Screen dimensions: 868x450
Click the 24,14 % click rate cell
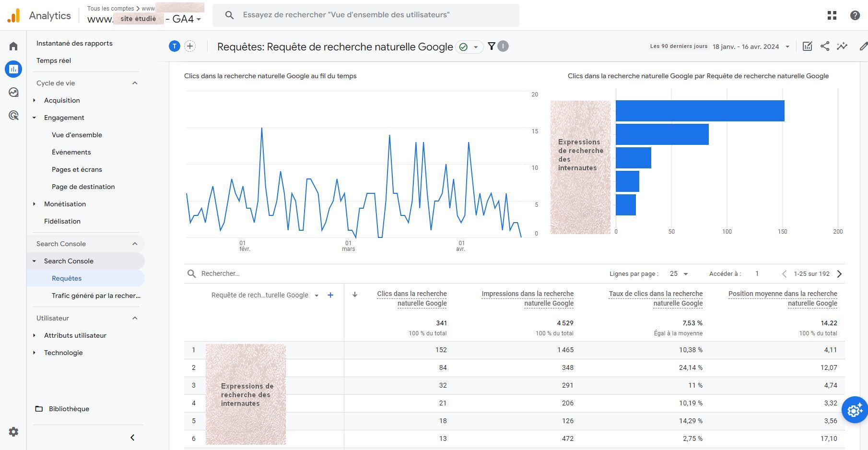point(691,367)
